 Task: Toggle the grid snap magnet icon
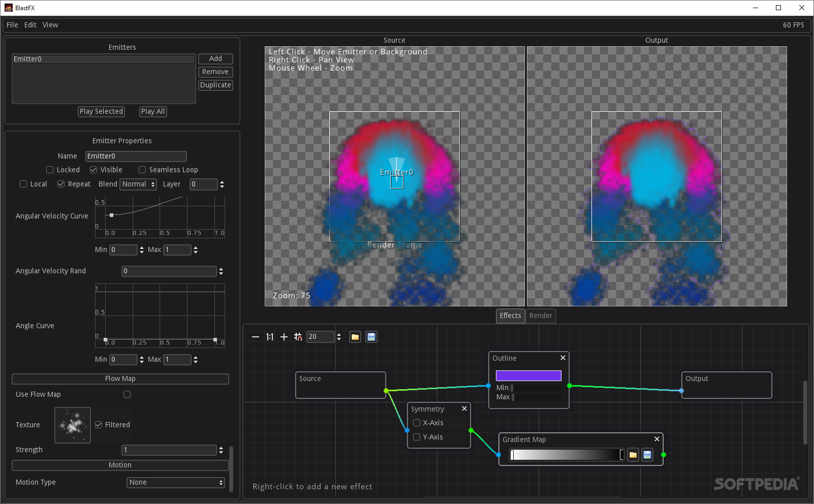pyautogui.click(x=298, y=337)
